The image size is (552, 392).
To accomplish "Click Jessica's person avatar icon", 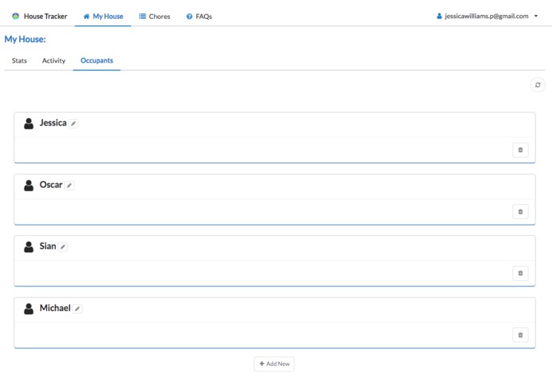I will pyautogui.click(x=29, y=124).
